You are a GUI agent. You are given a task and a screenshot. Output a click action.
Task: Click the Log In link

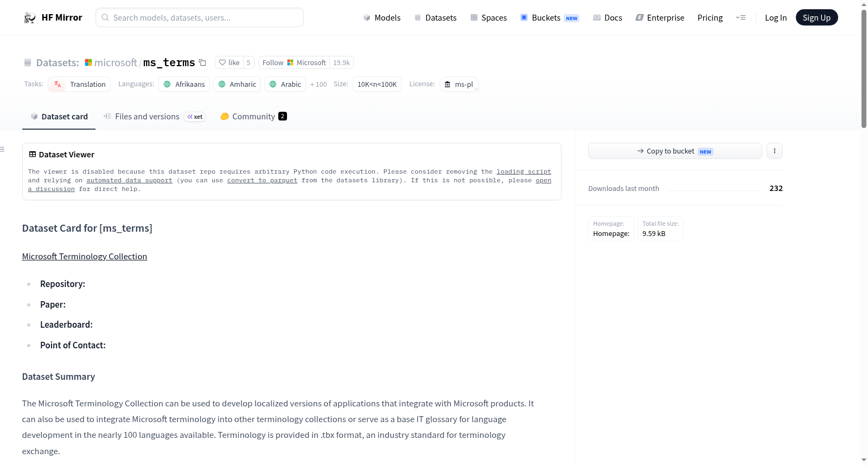(x=776, y=18)
